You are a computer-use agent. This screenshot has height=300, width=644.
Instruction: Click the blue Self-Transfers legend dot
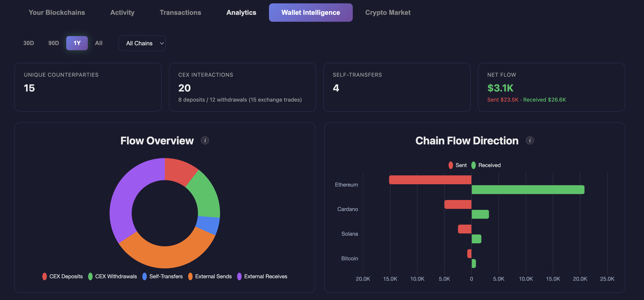click(x=145, y=276)
